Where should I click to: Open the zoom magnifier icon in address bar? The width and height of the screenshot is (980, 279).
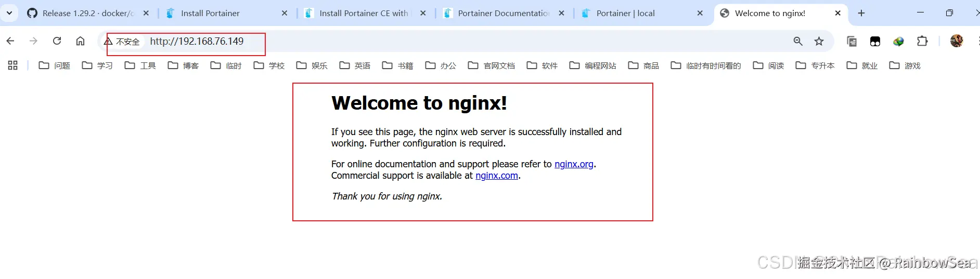tap(798, 41)
